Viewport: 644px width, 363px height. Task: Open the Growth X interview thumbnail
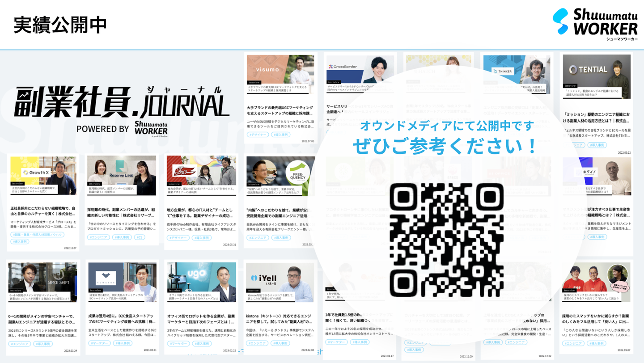point(43,176)
